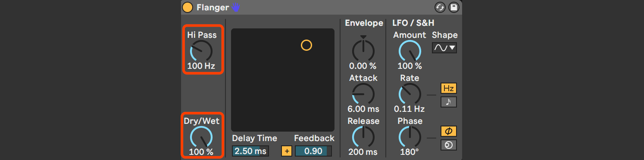This screenshot has width=644, height=160.
Task: Click the Release knob
Action: point(363,137)
